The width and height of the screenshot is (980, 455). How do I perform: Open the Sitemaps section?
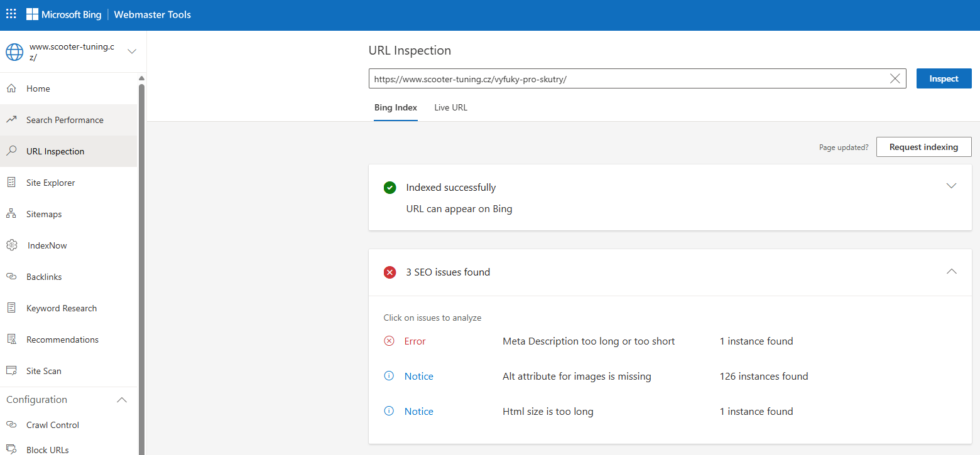point(44,213)
